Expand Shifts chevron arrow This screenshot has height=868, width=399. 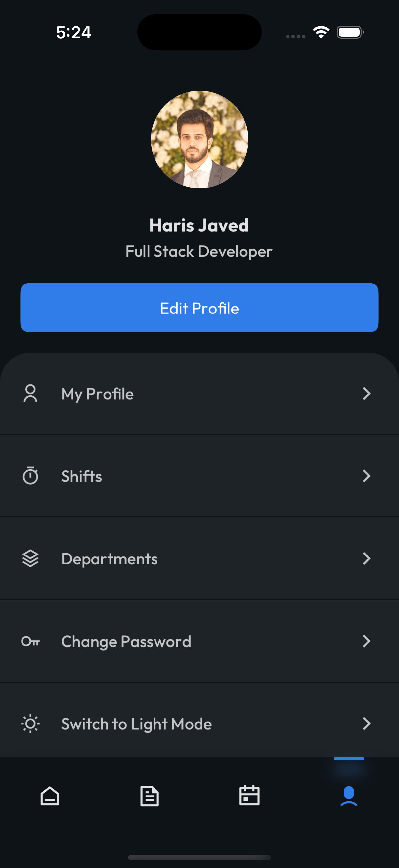[x=366, y=476]
